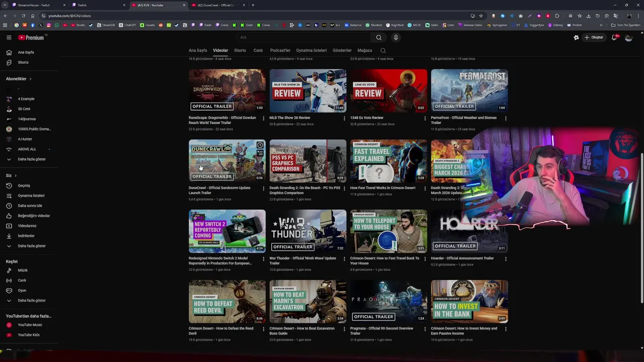
Task: Add DuneCrawl video to watch later via clock icon
Action: tap(260, 145)
